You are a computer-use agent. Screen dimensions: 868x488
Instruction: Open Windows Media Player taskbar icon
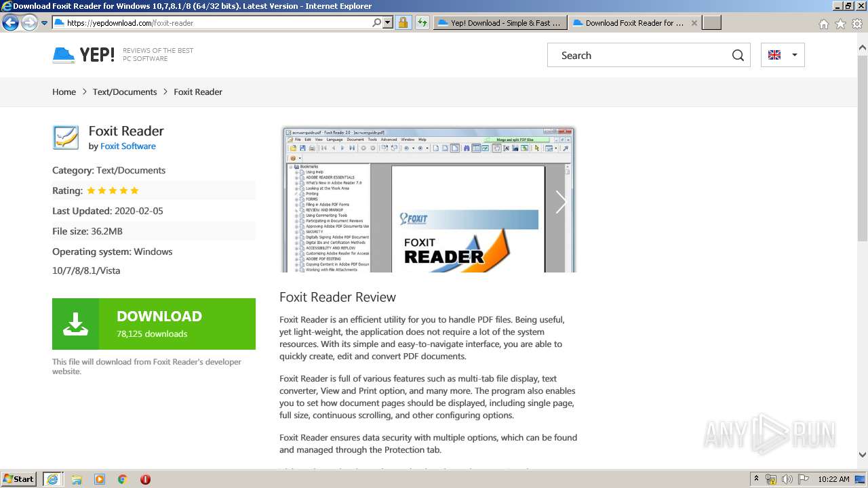100,479
